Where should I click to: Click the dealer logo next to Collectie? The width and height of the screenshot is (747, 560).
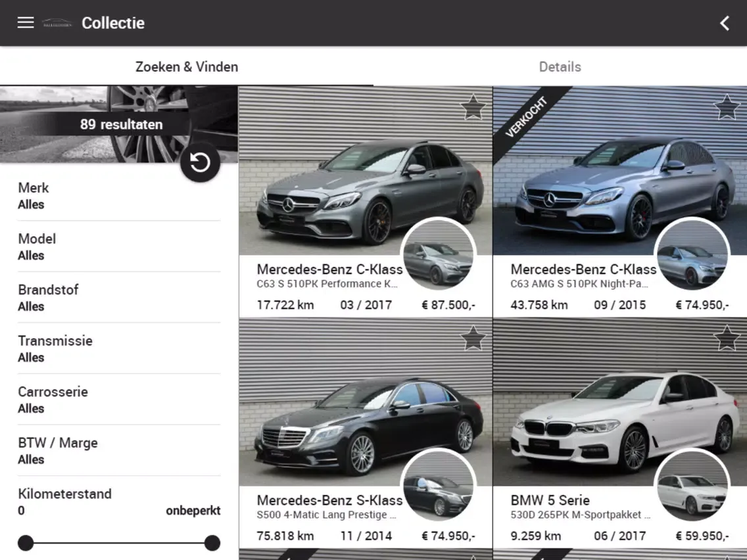[57, 23]
